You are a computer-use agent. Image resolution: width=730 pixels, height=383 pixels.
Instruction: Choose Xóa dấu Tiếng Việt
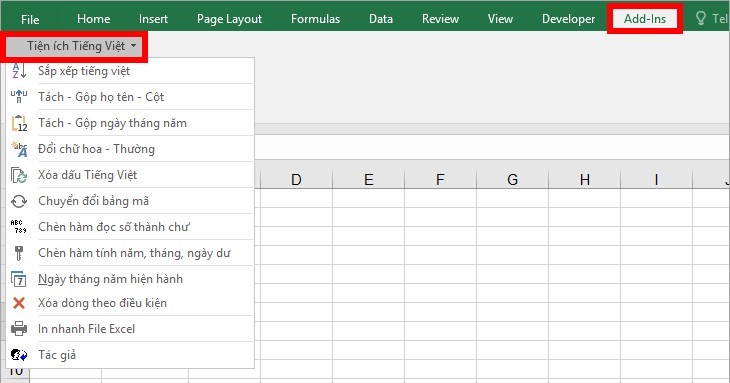[x=130, y=175]
